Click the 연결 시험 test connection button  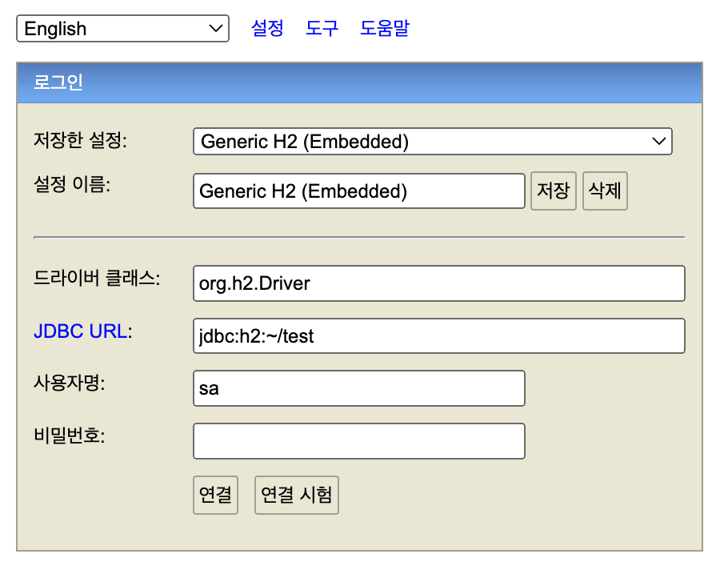pos(297,495)
